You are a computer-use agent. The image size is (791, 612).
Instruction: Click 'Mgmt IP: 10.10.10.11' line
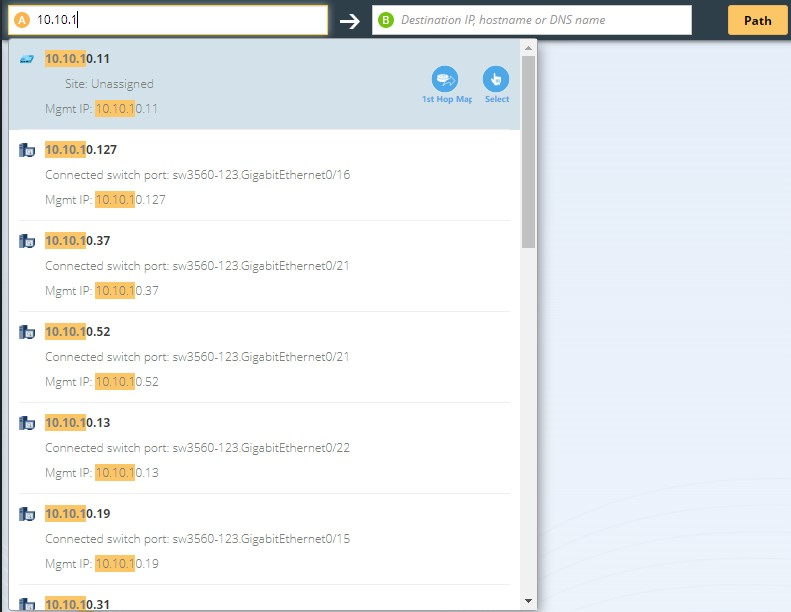[x=101, y=108]
